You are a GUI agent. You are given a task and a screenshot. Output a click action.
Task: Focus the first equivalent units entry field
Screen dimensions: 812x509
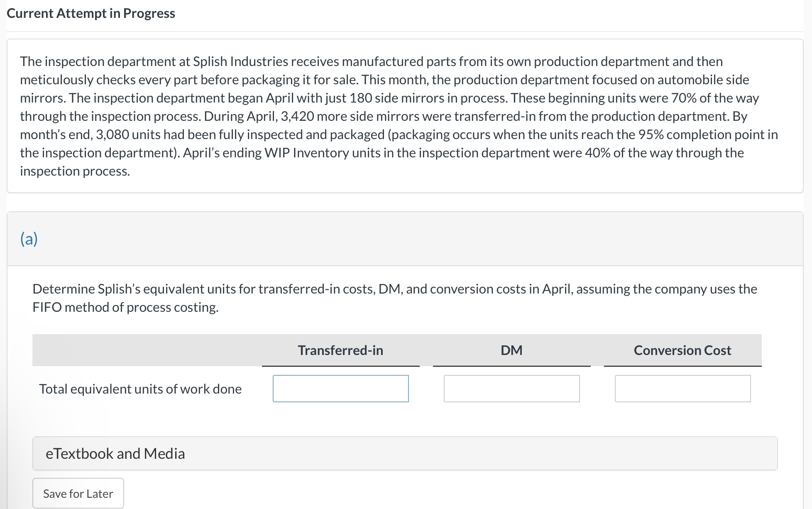pos(340,389)
